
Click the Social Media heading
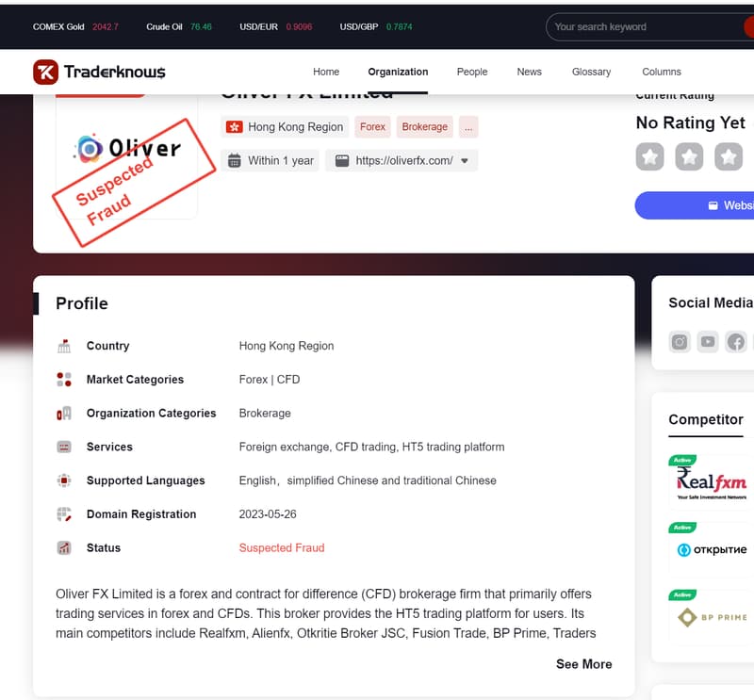(x=711, y=302)
